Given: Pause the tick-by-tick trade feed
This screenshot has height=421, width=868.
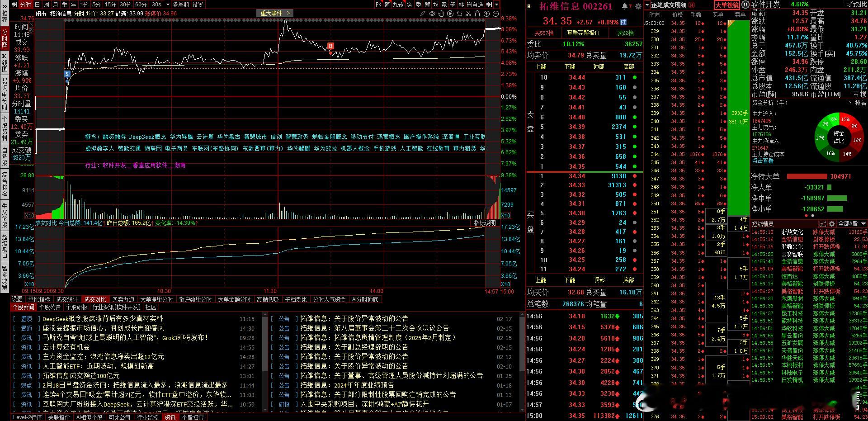Looking at the screenshot, I should tap(745, 5).
